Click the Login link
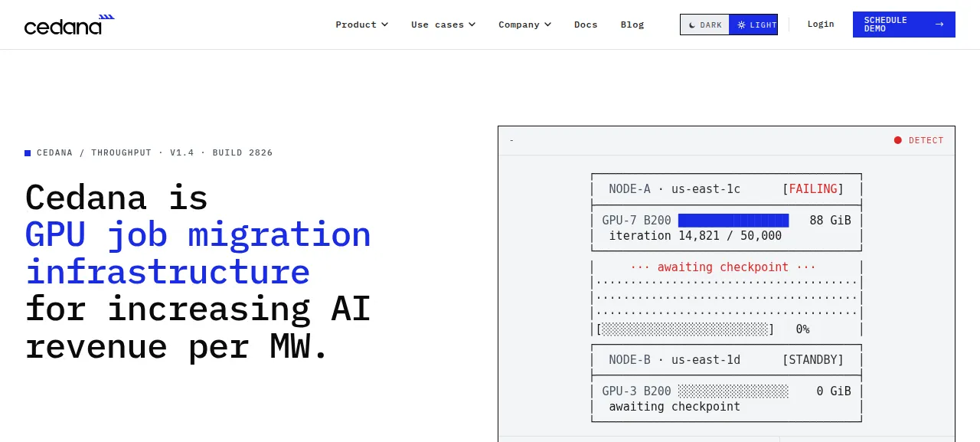Viewport: 980px width, 442px height. 821,25
